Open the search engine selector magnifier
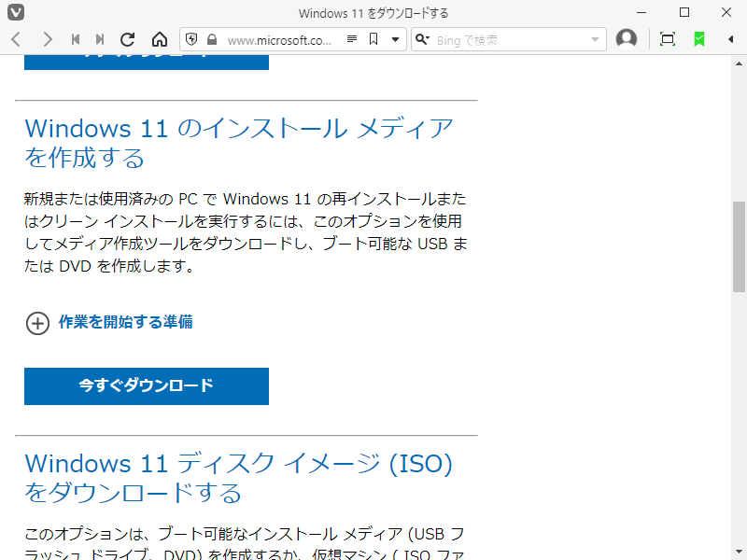The width and height of the screenshot is (747, 560). pyautogui.click(x=422, y=39)
